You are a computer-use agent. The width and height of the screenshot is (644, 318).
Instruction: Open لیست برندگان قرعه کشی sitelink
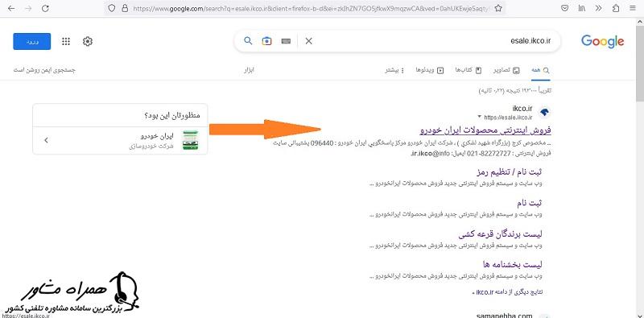[x=501, y=234]
